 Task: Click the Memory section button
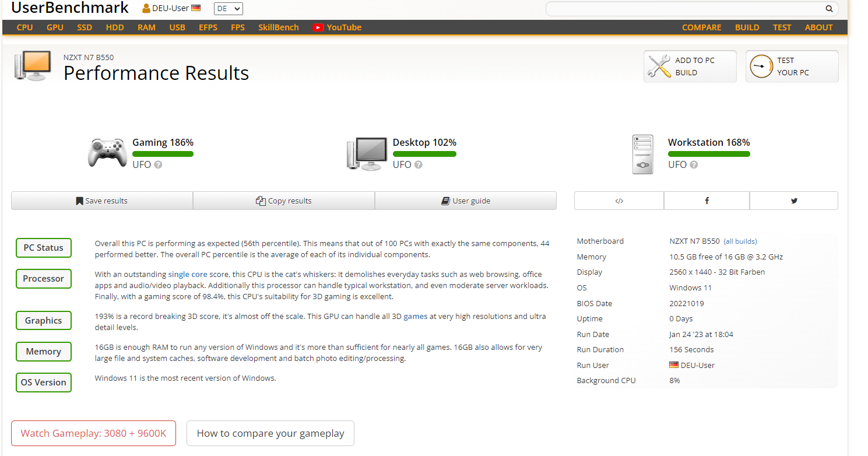(x=43, y=352)
